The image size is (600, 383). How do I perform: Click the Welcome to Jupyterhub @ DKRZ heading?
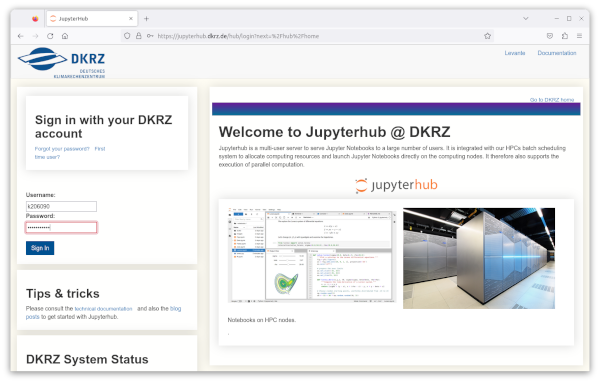tap(334, 132)
